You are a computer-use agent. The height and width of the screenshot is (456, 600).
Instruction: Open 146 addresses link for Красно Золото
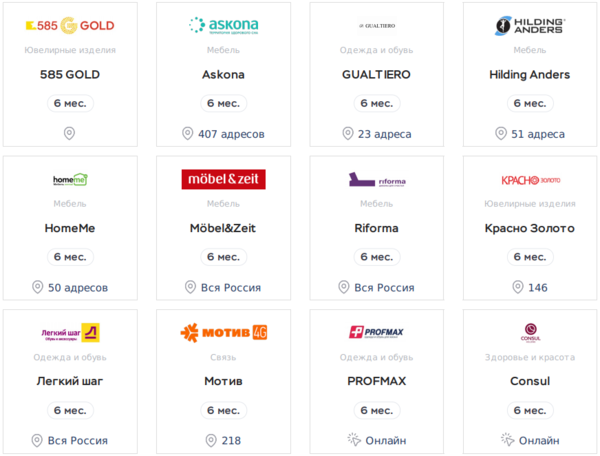(538, 288)
